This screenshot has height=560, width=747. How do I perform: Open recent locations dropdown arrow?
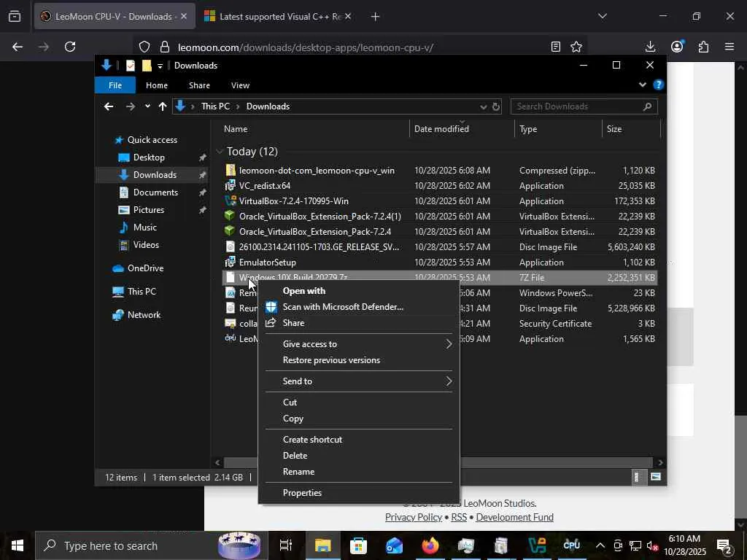click(x=147, y=106)
